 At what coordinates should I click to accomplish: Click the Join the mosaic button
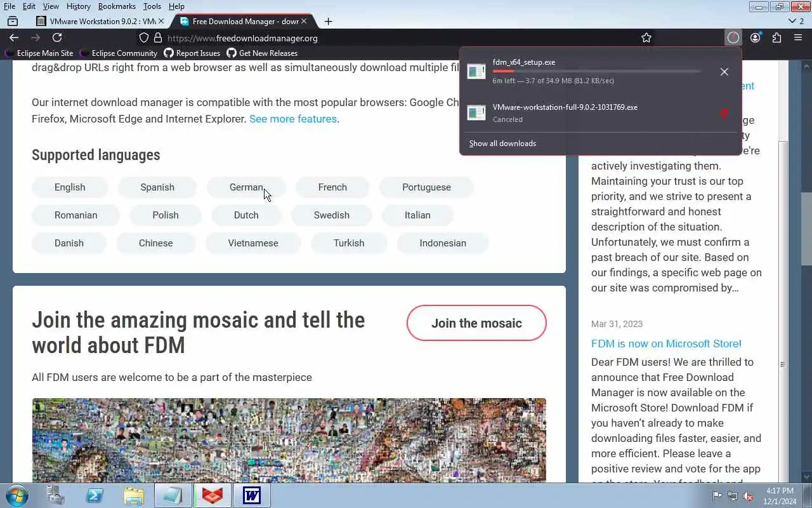pos(476,323)
